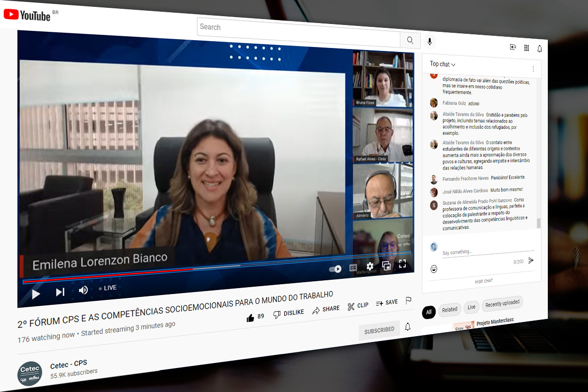This screenshot has height=392, width=588.
Task: Open the chat emoji picker
Action: [434, 269]
